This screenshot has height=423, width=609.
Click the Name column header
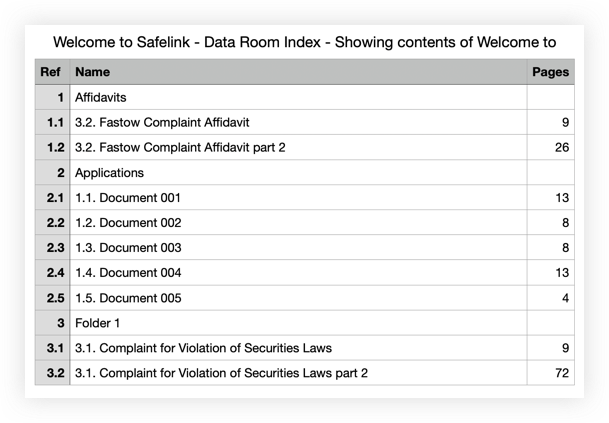(x=92, y=72)
